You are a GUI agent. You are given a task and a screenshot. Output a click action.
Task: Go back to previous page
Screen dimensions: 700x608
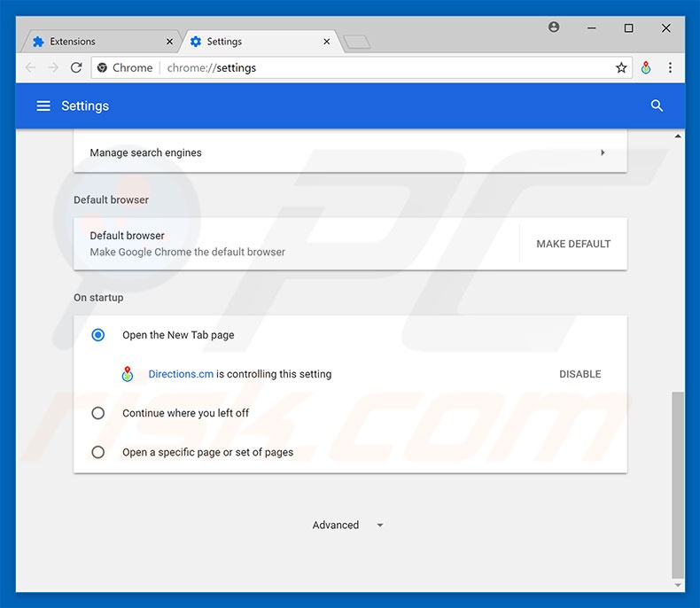(30, 68)
